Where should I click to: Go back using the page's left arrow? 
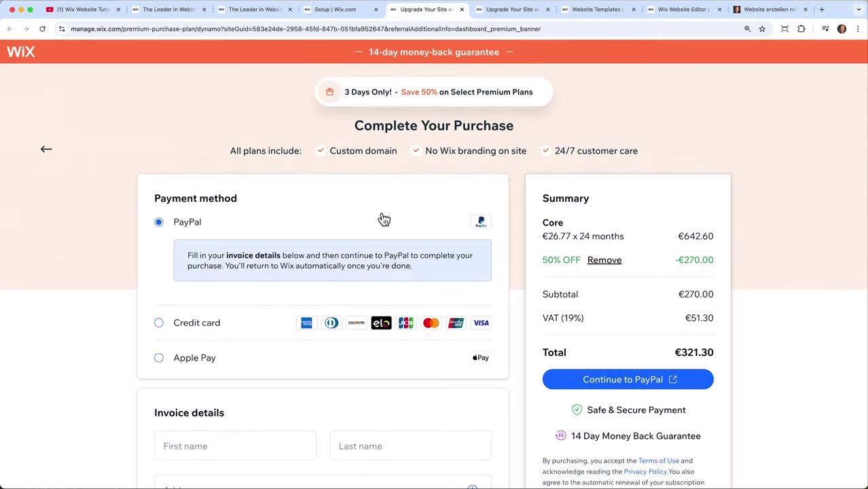pyautogui.click(x=46, y=149)
